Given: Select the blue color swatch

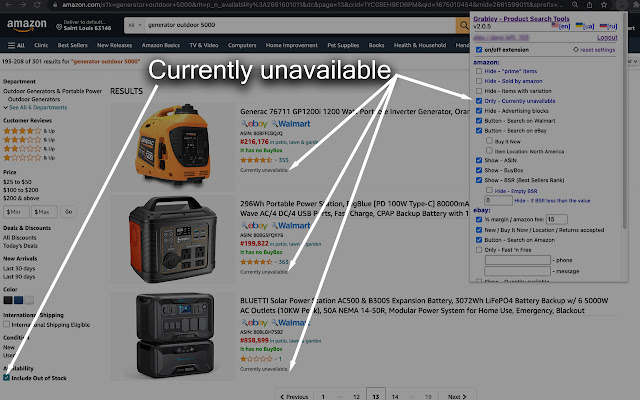Looking at the screenshot, I should click(18, 300).
